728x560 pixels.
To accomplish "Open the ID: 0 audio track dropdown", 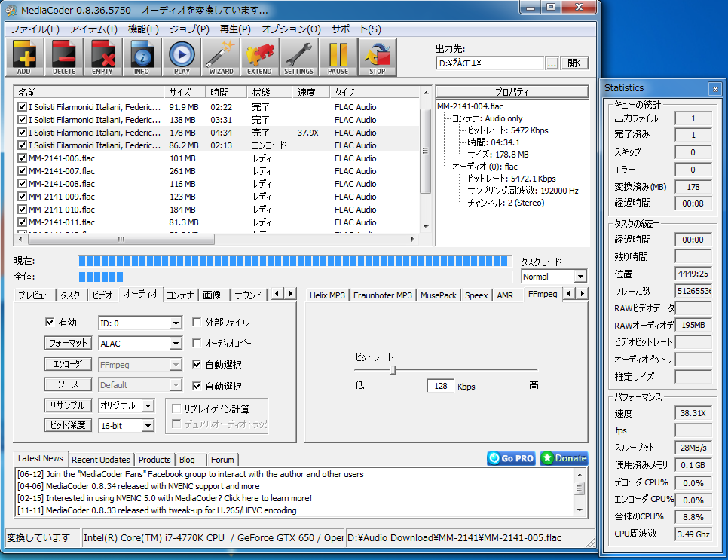I will (x=176, y=323).
